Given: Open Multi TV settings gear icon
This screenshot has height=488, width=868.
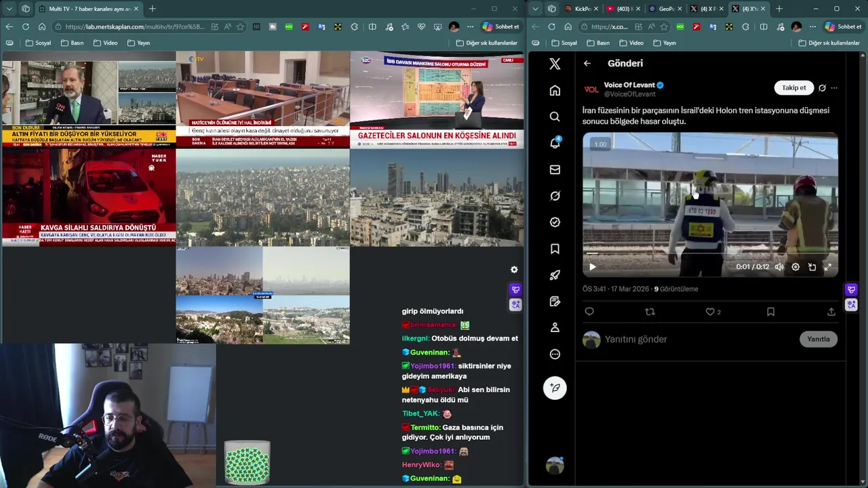Looking at the screenshot, I should click(x=514, y=269).
